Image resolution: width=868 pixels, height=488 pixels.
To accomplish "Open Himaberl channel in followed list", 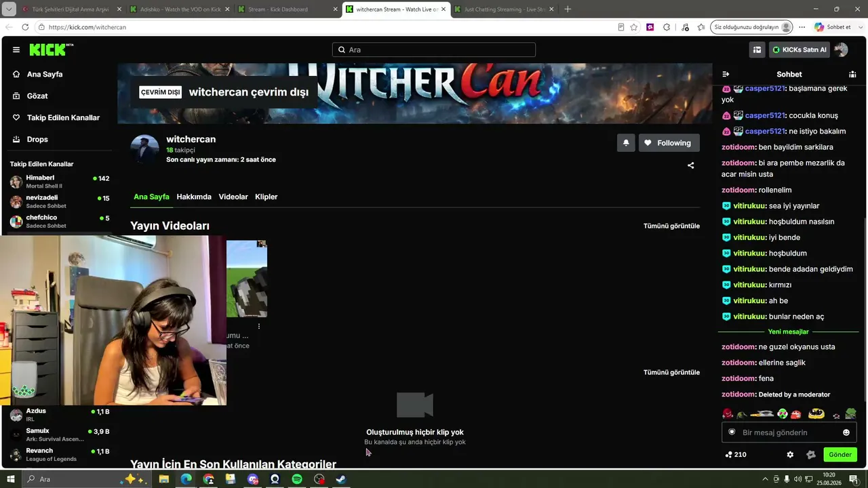I will click(x=60, y=182).
